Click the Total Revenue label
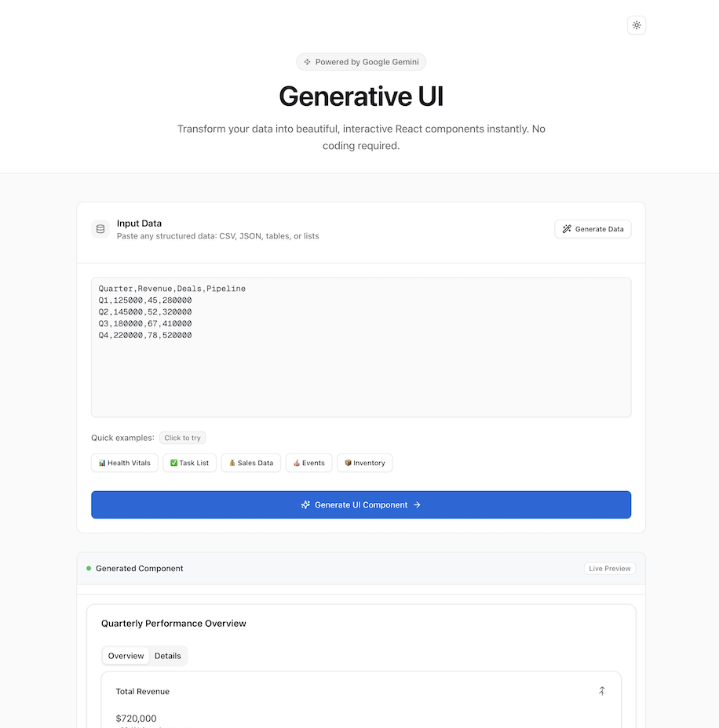 click(143, 691)
